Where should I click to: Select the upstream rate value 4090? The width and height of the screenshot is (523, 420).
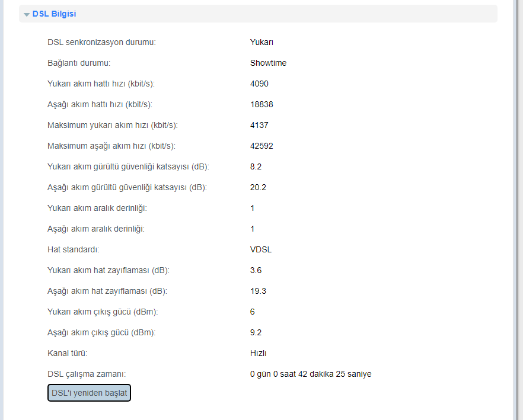pyautogui.click(x=259, y=84)
